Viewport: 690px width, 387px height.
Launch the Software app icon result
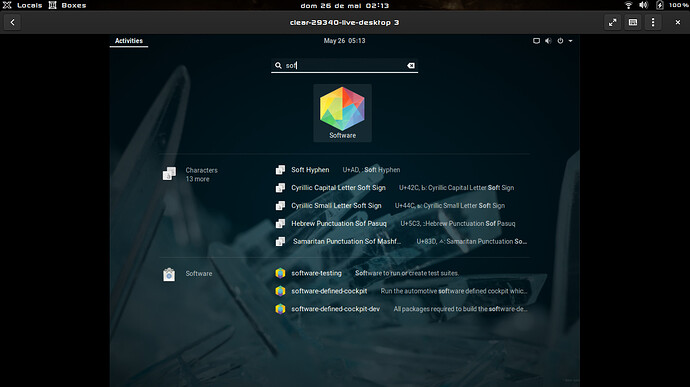click(x=342, y=113)
